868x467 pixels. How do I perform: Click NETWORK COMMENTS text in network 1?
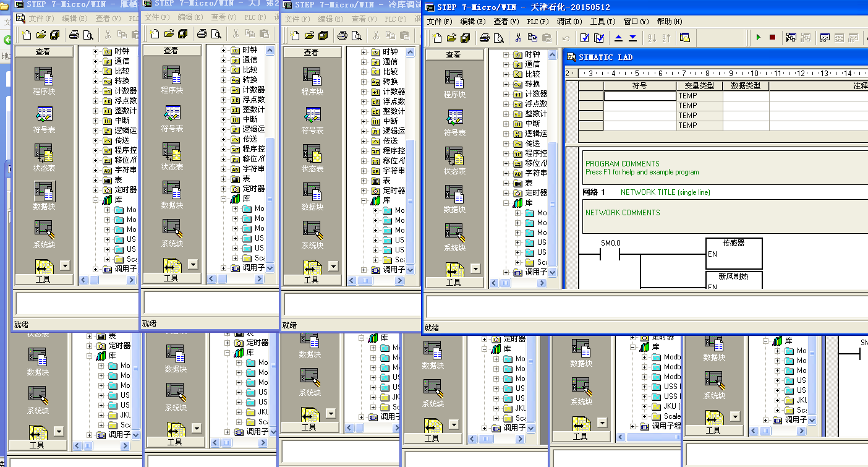(623, 213)
